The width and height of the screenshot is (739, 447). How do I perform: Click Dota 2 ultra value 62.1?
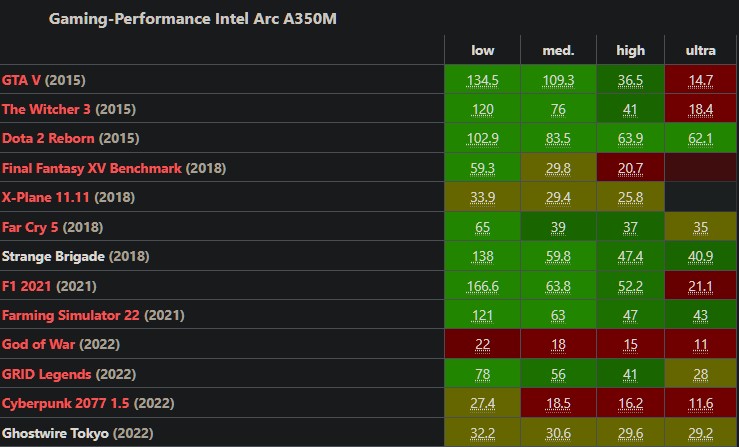(700, 139)
